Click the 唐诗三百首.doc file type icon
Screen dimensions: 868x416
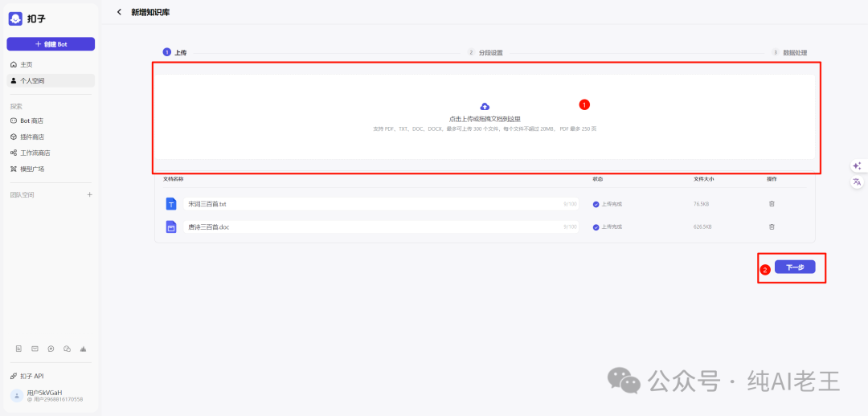pos(171,226)
